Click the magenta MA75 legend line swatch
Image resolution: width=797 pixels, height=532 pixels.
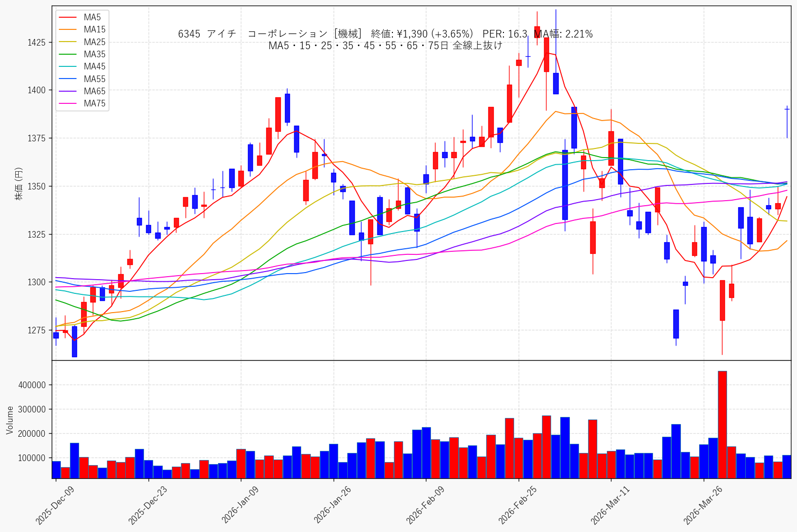point(68,103)
